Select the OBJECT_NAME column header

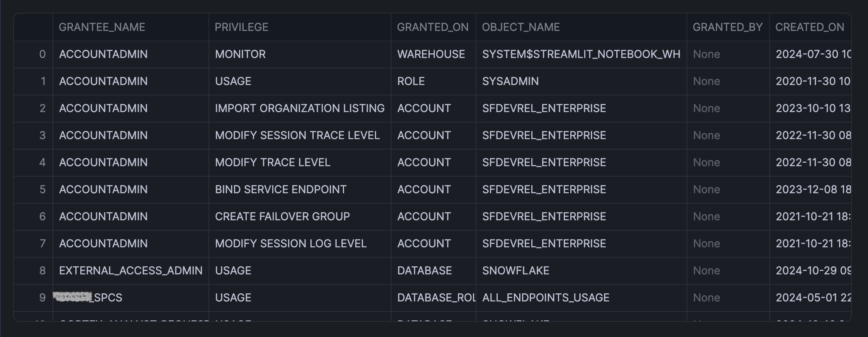tap(520, 27)
